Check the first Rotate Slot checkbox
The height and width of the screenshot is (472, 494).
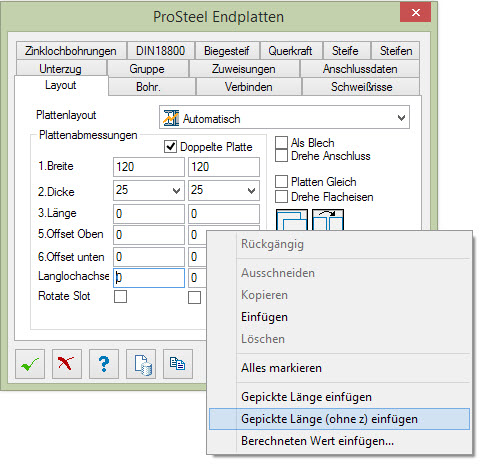pyautogui.click(x=120, y=296)
